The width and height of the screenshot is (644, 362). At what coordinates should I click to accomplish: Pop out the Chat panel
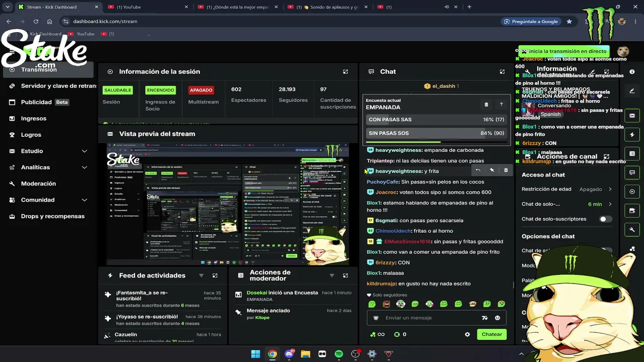point(502,72)
